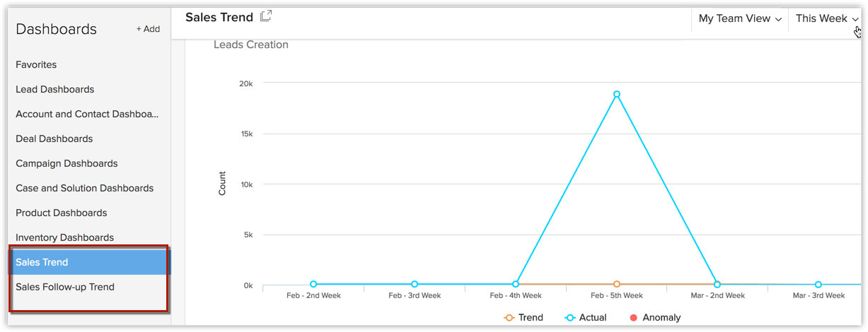This screenshot has width=868, height=332.
Task: Click the orange Trend point at Feb 5th Week
Action: [617, 284]
